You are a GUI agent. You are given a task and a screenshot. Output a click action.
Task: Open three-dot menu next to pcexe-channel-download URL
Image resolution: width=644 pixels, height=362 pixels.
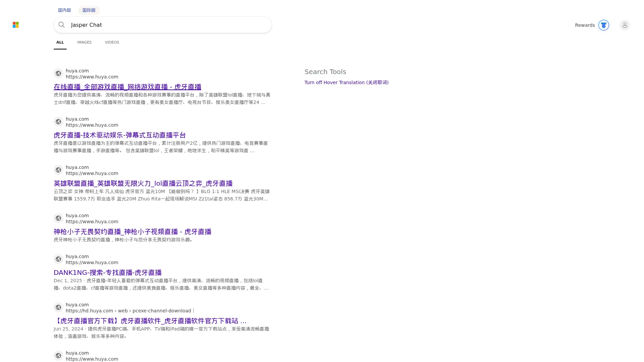(194, 310)
